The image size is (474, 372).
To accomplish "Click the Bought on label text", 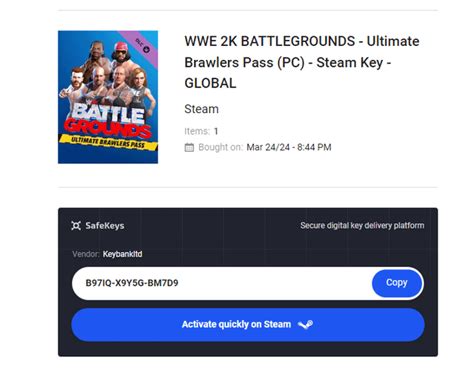I will pos(220,147).
